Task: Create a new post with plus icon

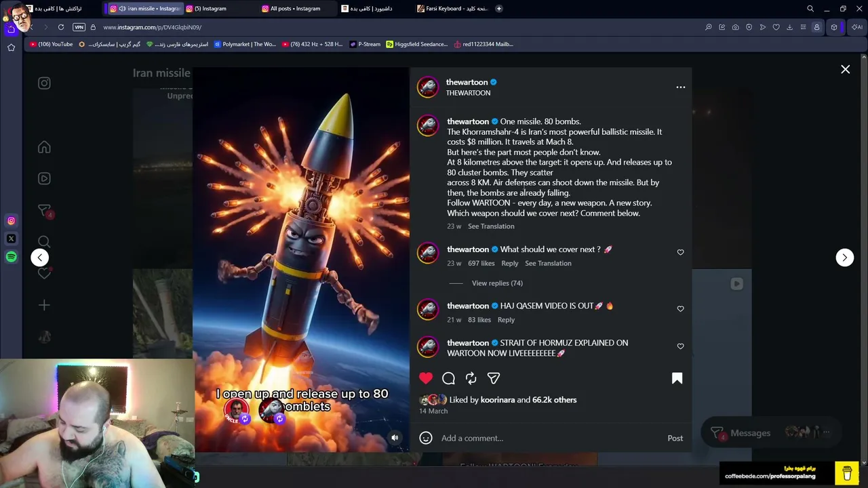Action: tap(44, 305)
